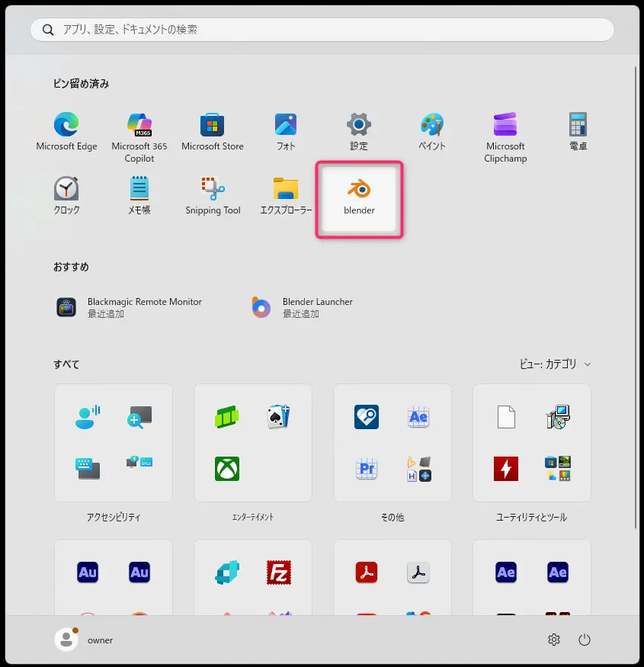The width and height of the screenshot is (644, 667).
Task: Open the pinned Microsoft Store app
Action: click(213, 131)
